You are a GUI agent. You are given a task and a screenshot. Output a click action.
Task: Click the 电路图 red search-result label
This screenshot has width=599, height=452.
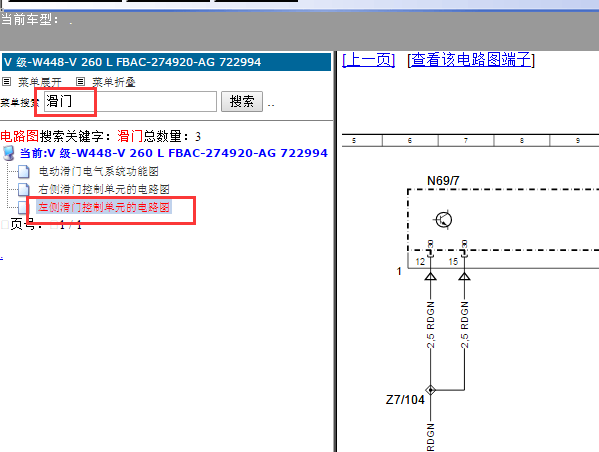(19, 136)
